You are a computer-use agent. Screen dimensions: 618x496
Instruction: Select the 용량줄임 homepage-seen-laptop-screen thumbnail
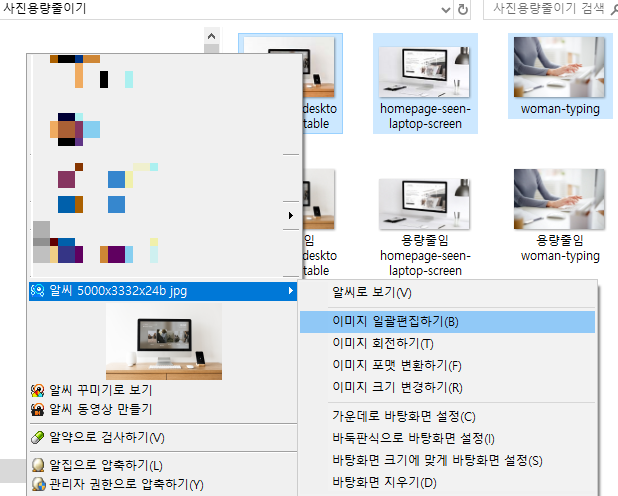click(424, 204)
